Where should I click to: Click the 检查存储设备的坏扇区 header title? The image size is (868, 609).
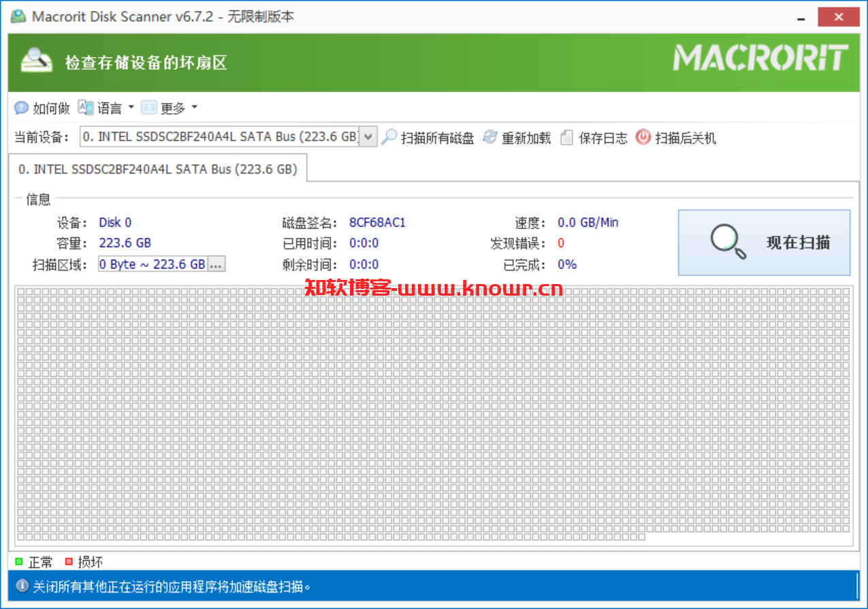[x=146, y=63]
